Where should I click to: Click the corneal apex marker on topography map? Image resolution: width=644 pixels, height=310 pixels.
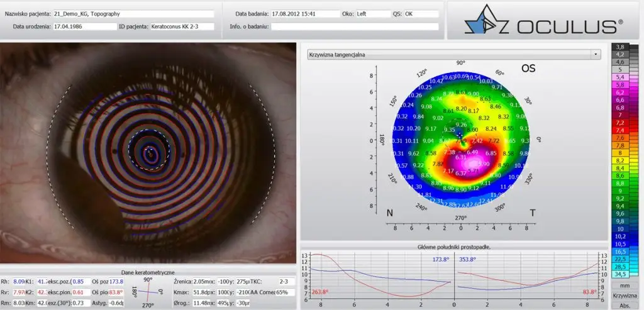[460, 135]
